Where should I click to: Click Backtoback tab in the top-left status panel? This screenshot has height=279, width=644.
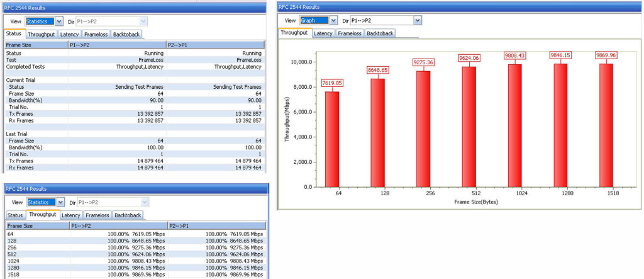click(x=126, y=34)
